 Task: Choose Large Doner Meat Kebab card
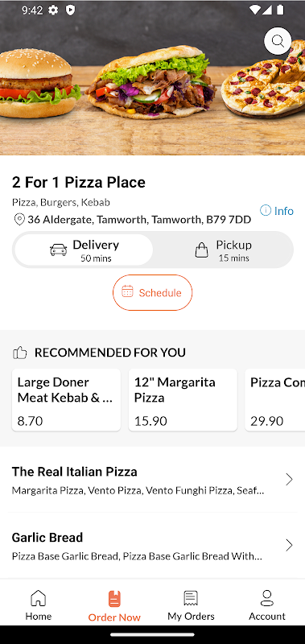pyautogui.click(x=66, y=399)
